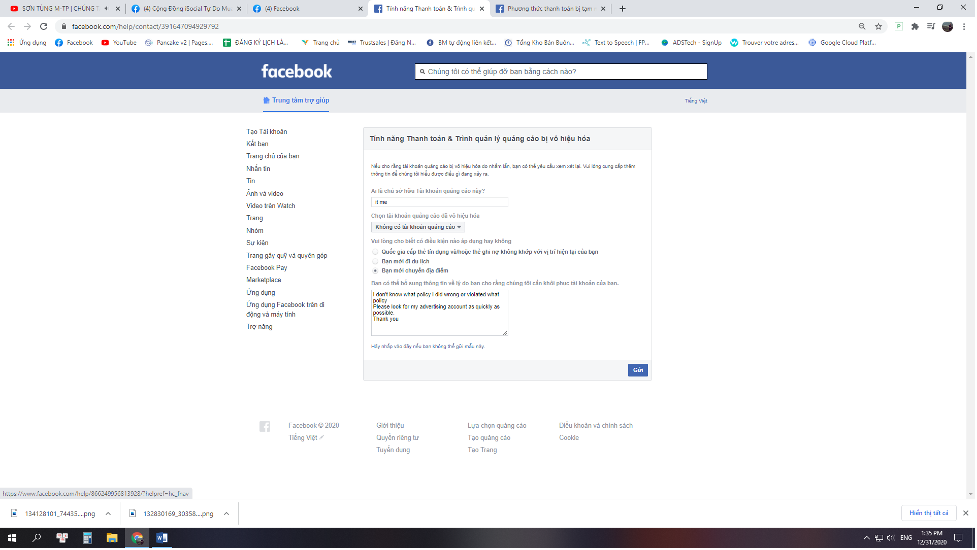Open the YouTube bookmark

[x=119, y=42]
